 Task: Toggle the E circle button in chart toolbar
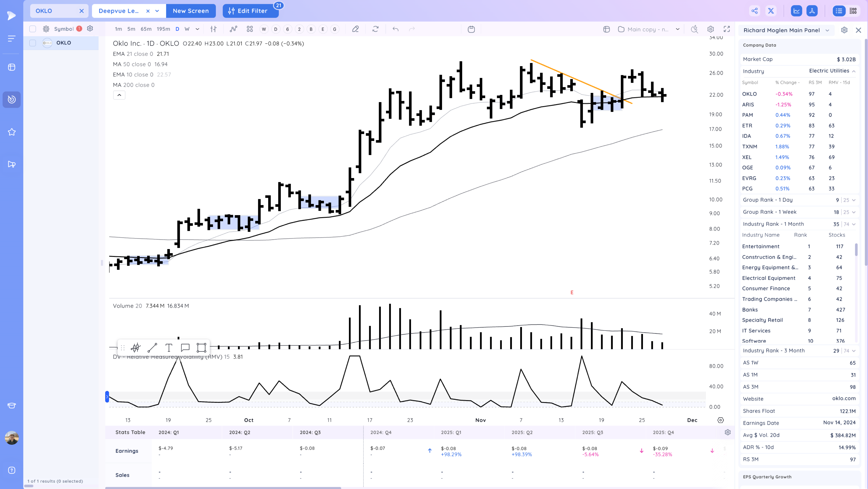323,29
